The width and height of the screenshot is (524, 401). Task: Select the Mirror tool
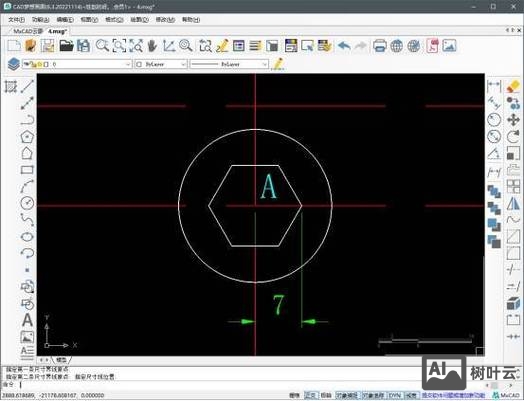point(513,203)
